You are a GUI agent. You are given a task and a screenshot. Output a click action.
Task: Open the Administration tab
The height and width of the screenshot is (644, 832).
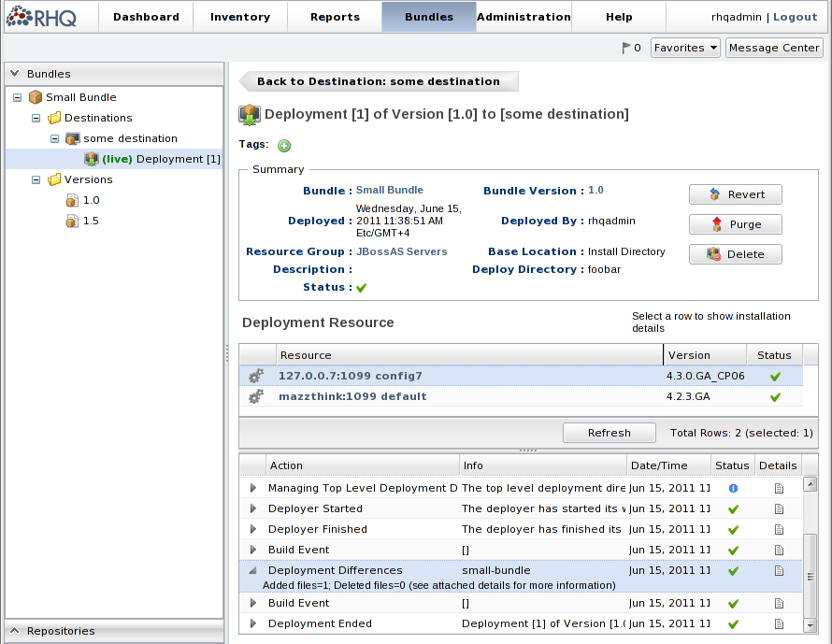(524, 17)
